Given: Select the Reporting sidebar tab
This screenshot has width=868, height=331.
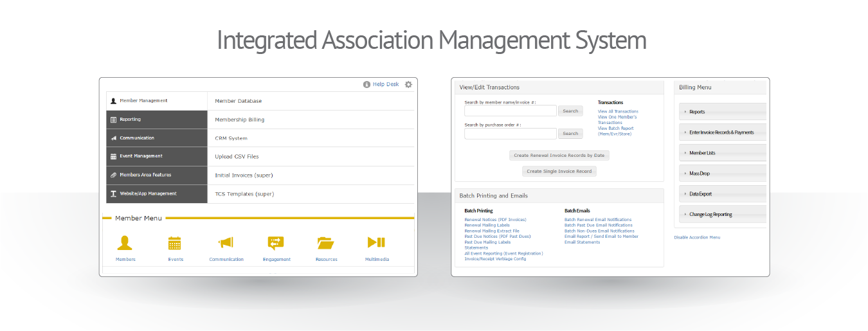Looking at the screenshot, I should (157, 120).
